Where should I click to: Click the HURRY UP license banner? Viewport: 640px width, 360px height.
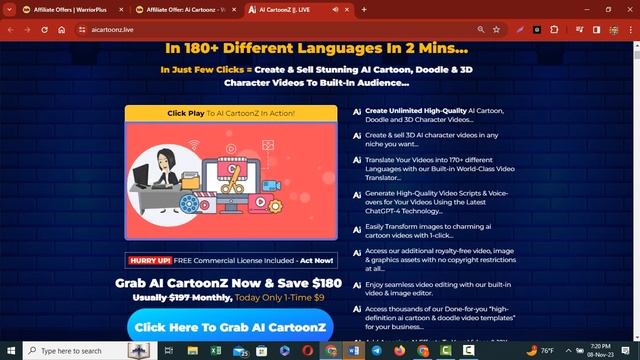coord(231,260)
